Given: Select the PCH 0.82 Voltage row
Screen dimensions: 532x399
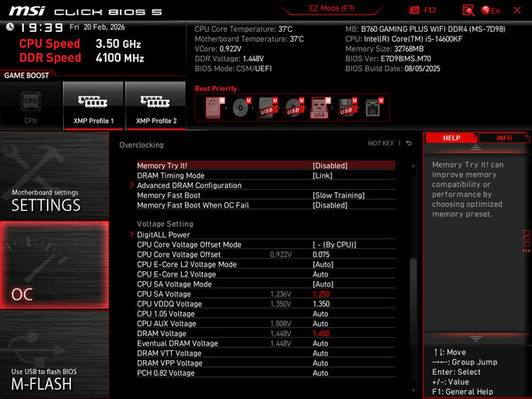Looking at the screenshot, I should click(266, 372).
